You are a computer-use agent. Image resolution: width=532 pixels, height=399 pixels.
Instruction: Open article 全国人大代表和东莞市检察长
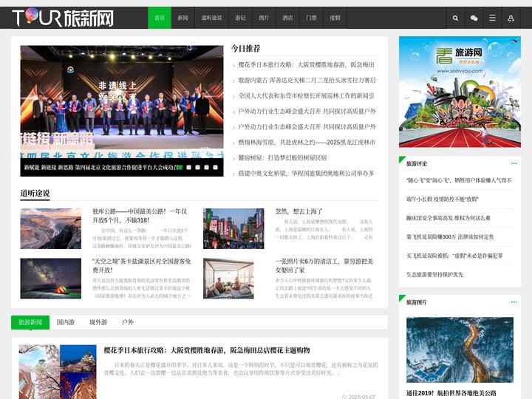coord(306,95)
